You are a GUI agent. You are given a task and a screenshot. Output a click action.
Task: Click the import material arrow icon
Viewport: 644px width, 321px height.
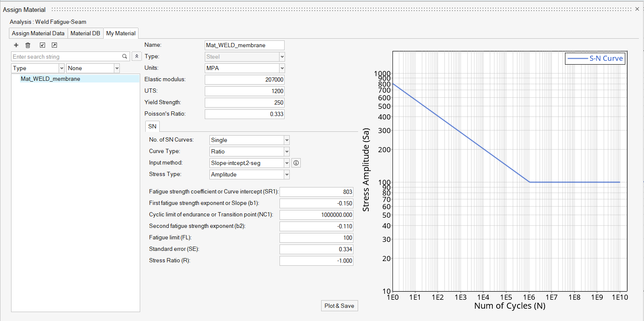pos(42,45)
